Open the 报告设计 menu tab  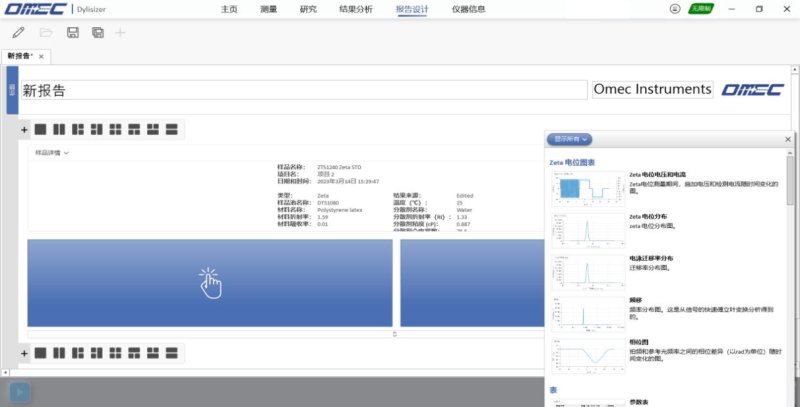click(x=411, y=9)
